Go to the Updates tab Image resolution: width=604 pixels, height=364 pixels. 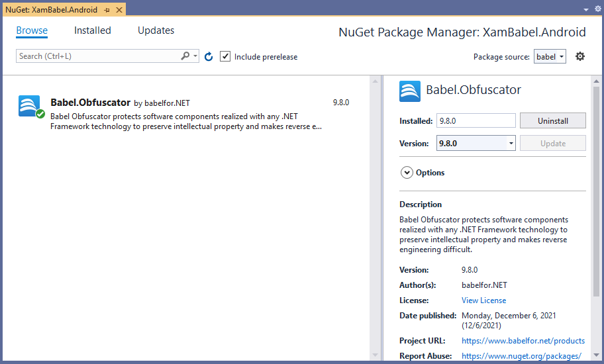pyautogui.click(x=156, y=30)
